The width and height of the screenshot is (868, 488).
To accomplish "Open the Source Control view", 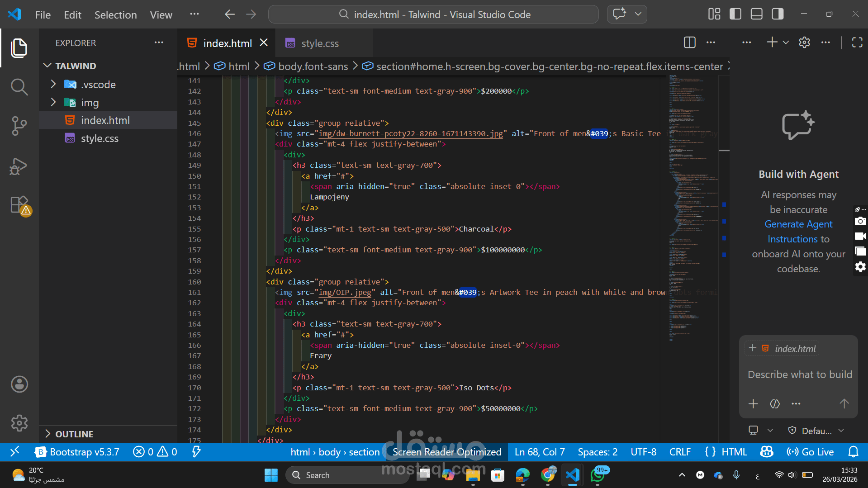I will tap(19, 126).
